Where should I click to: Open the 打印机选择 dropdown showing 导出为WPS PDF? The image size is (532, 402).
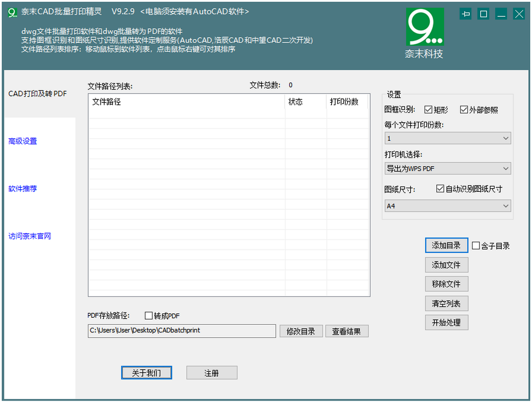[x=448, y=168]
